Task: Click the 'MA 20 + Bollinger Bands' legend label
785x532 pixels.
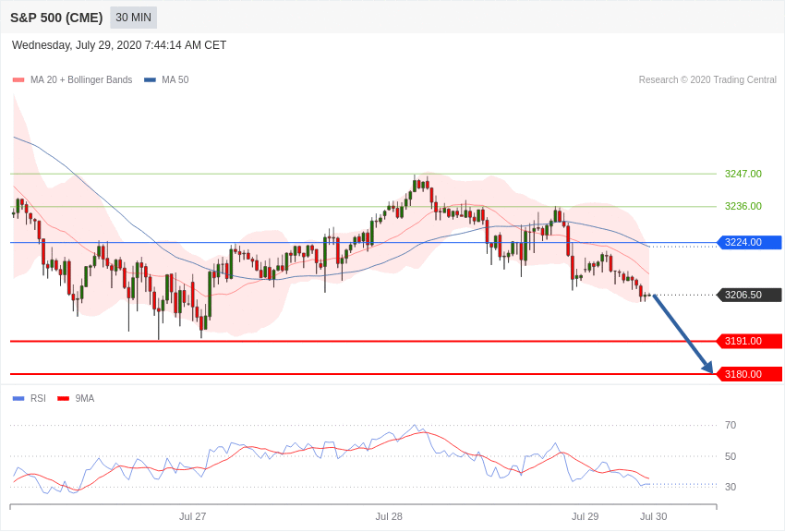Action: (81, 79)
